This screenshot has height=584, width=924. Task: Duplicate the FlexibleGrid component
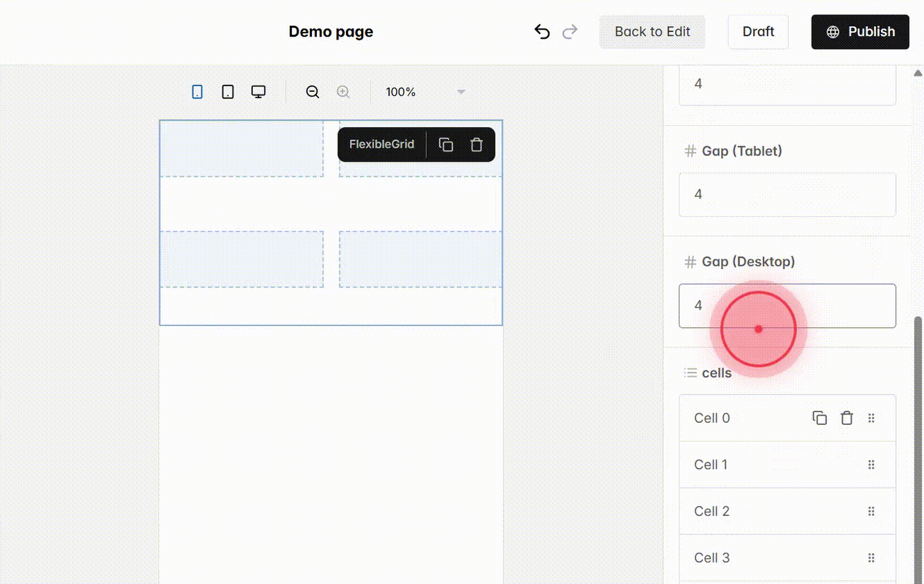[446, 144]
